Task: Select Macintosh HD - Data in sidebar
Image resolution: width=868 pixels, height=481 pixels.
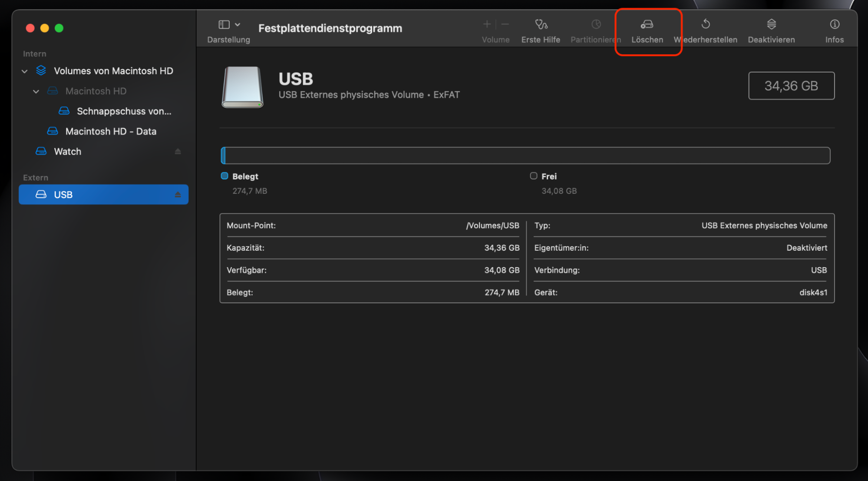Action: (x=111, y=131)
